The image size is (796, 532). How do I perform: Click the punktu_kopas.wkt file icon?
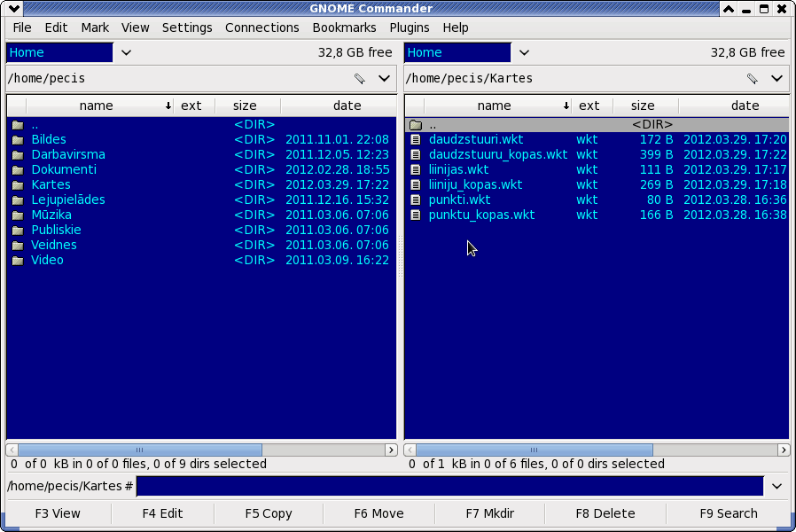point(416,215)
